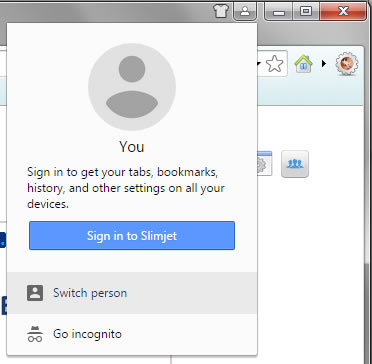Close the Slimjet window
372x364 pixels.
pos(343,11)
